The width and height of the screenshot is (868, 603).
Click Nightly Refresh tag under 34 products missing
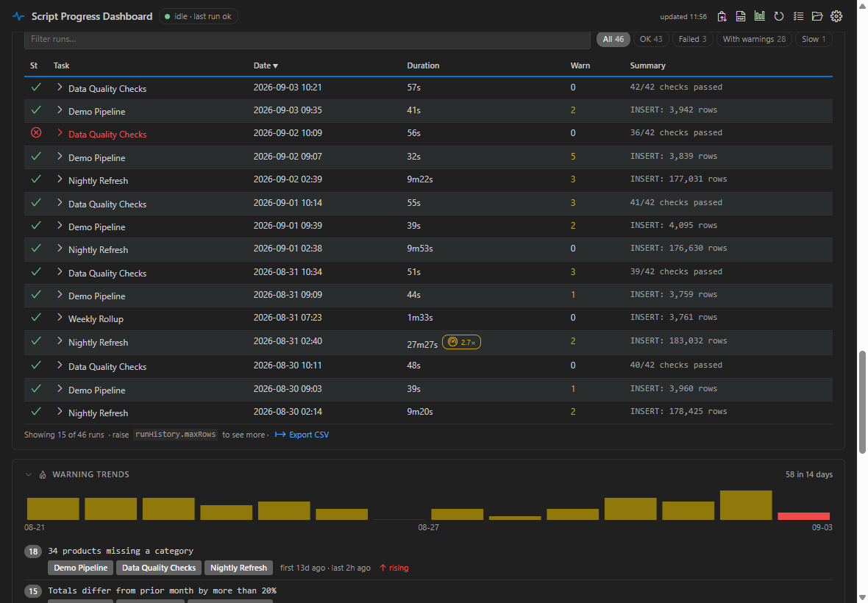click(238, 568)
